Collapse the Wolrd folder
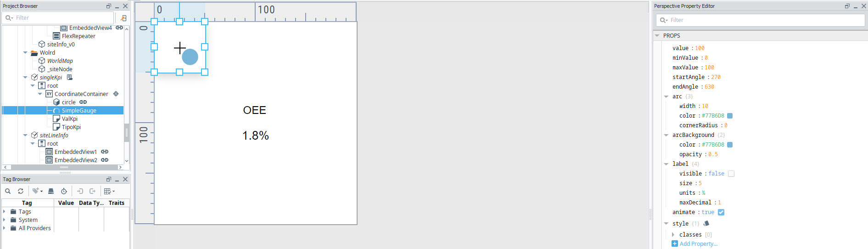Viewport: 868px width, 249px height. 25,53
